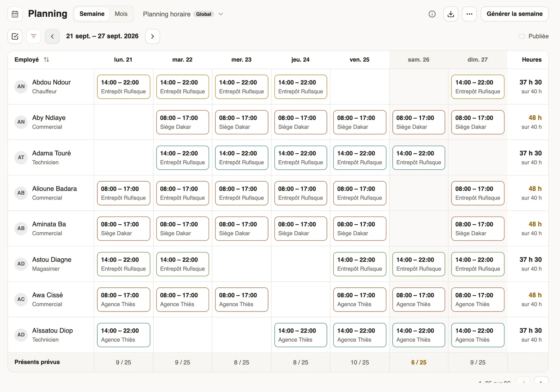Click the download export icon
560x392 pixels.
[x=451, y=14]
